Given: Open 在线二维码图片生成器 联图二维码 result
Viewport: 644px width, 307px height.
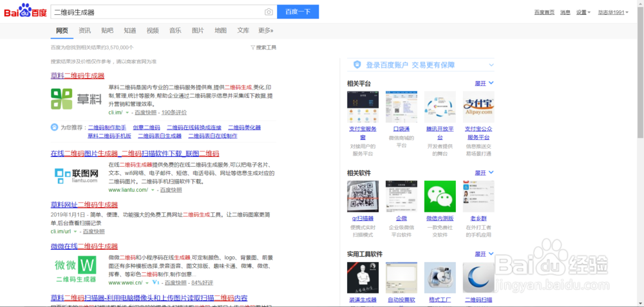Looking at the screenshot, I should click(x=135, y=153).
